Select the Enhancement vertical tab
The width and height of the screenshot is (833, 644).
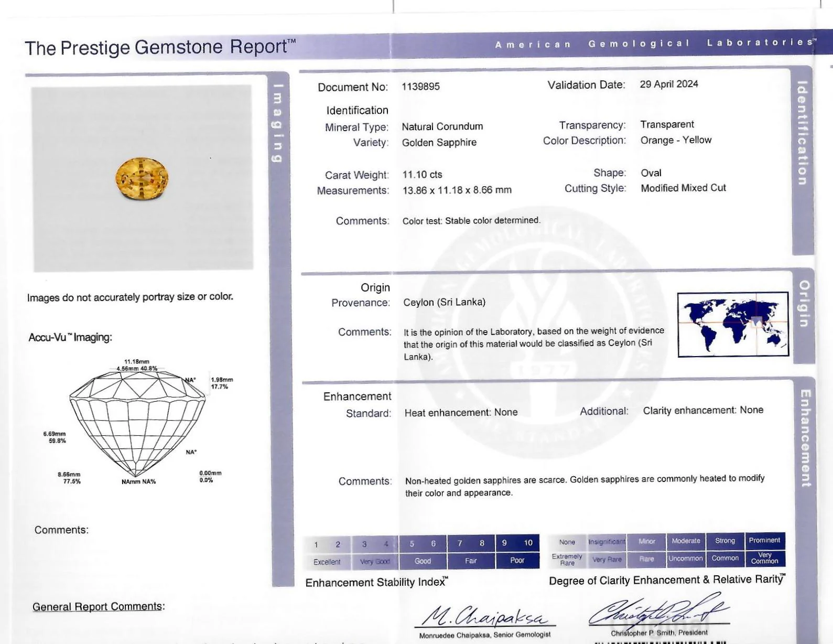(x=806, y=438)
